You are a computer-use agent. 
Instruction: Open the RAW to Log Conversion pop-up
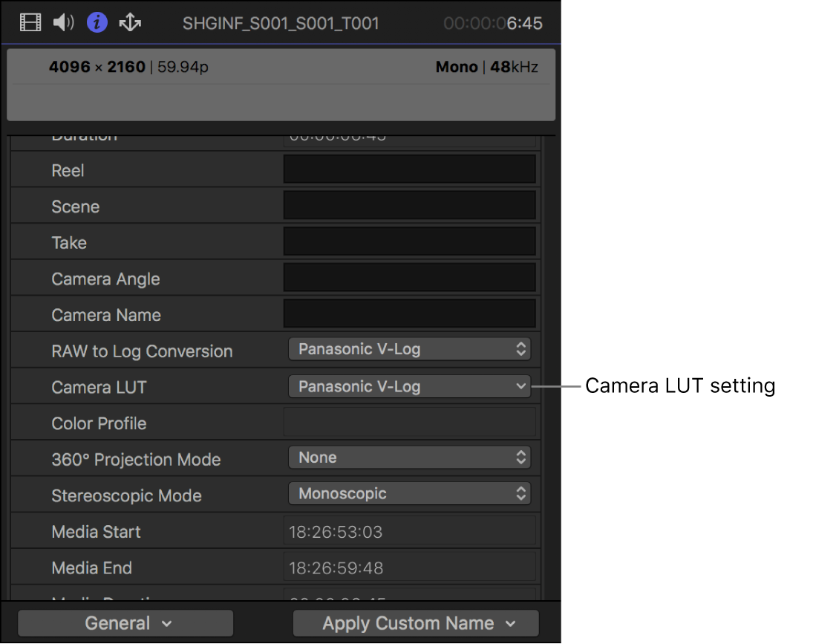(409, 349)
